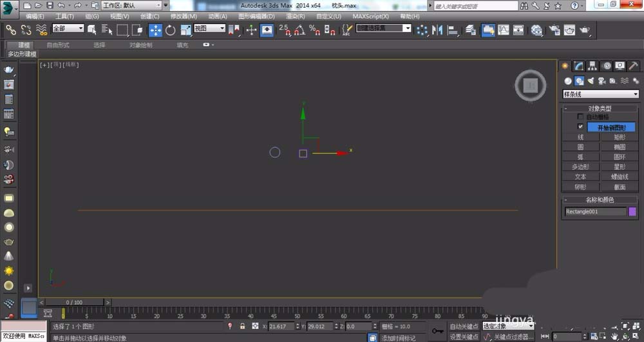The height and width of the screenshot is (342, 644).
Task: Toggle the 自动关键点 auto key button
Action: pos(464,327)
